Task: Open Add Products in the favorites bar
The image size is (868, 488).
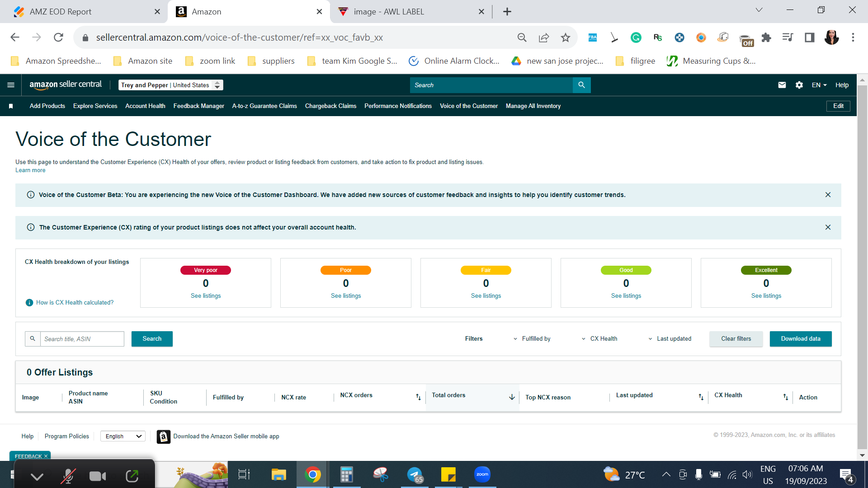Action: (47, 106)
